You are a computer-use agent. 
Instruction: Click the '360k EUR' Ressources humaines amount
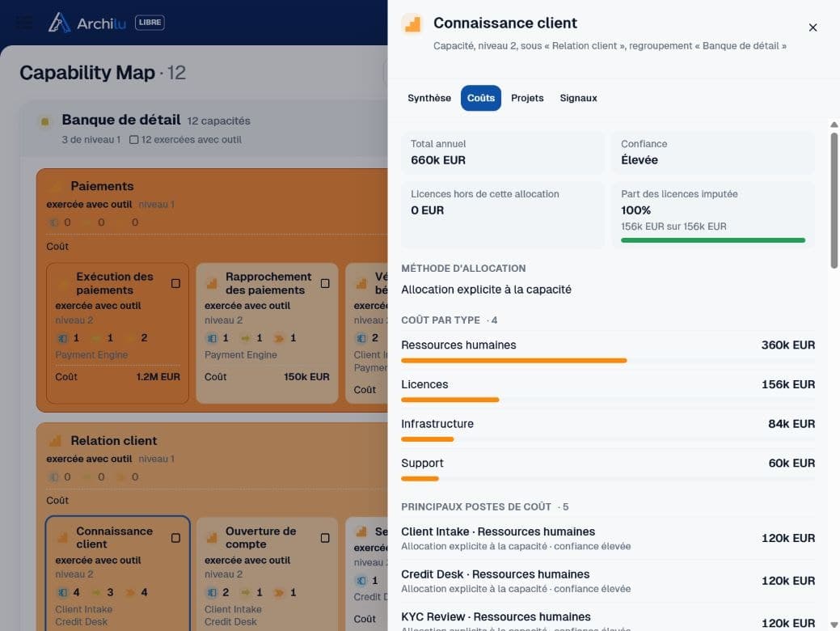point(788,345)
